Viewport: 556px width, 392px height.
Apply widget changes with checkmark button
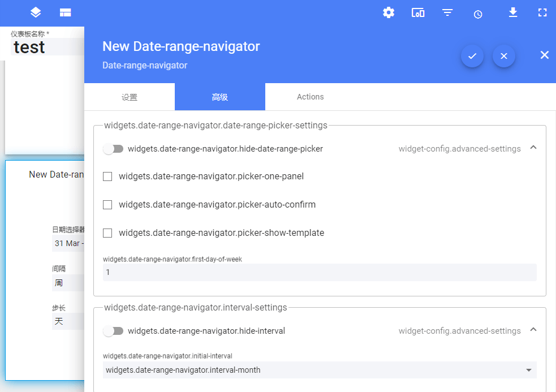click(x=472, y=56)
